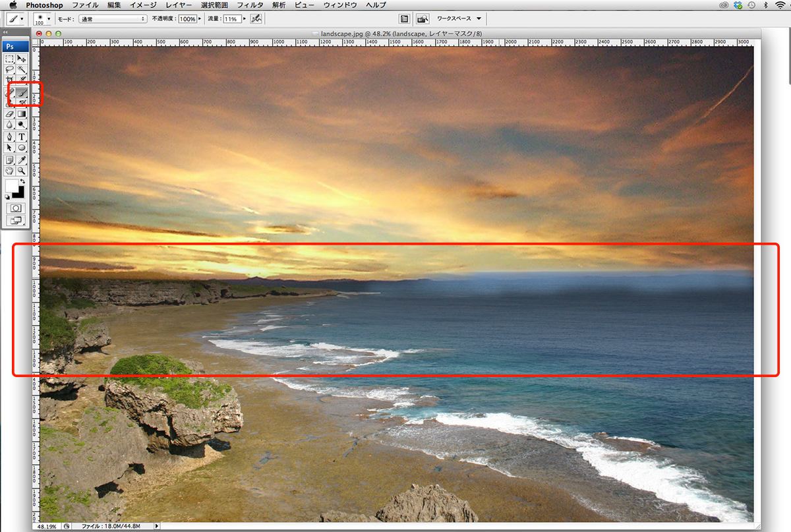Activate the Zoom magnifier tool

[22, 170]
